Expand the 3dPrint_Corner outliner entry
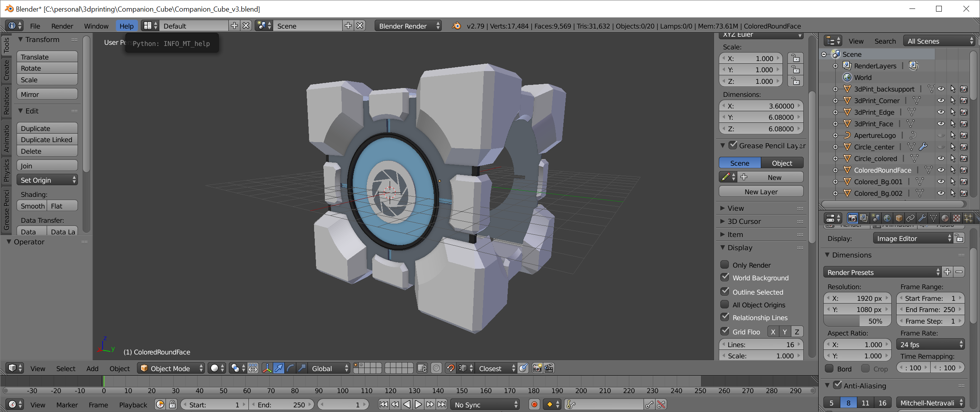Image resolution: width=980 pixels, height=412 pixels. 835,101
